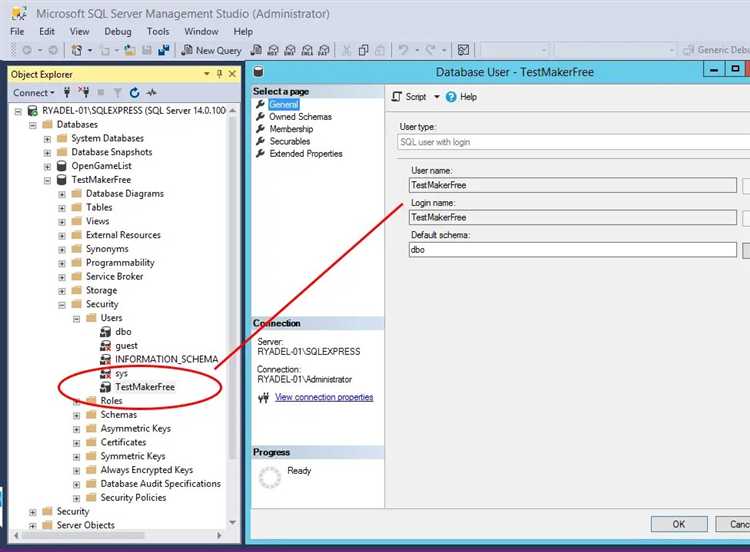750x552 pixels.
Task: Click the New Query toolbar button
Action: [211, 50]
